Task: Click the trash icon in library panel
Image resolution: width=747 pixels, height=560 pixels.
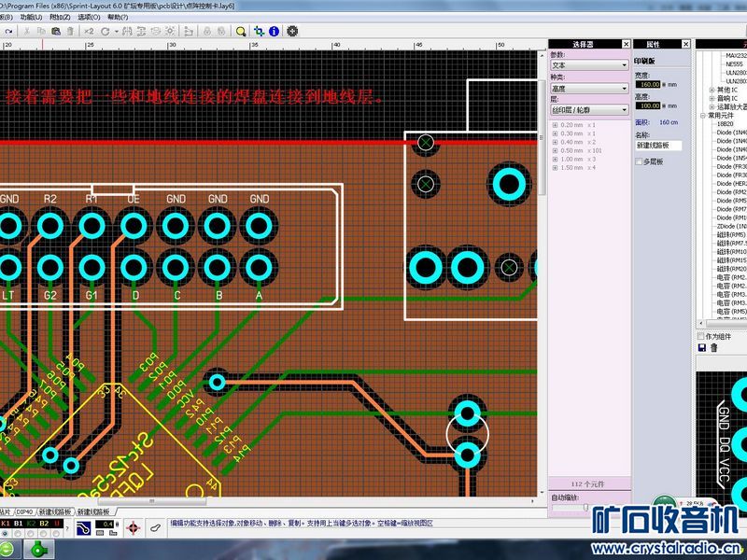Action: [x=714, y=347]
